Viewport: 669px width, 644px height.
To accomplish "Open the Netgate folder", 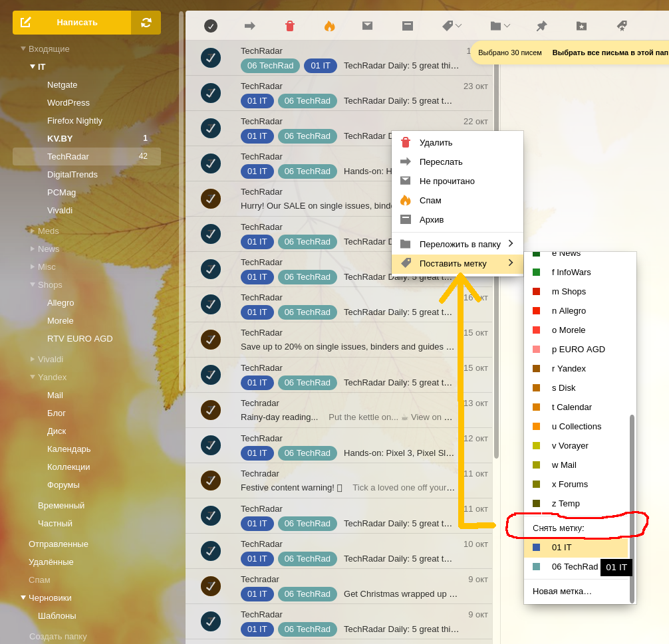I will [63, 85].
